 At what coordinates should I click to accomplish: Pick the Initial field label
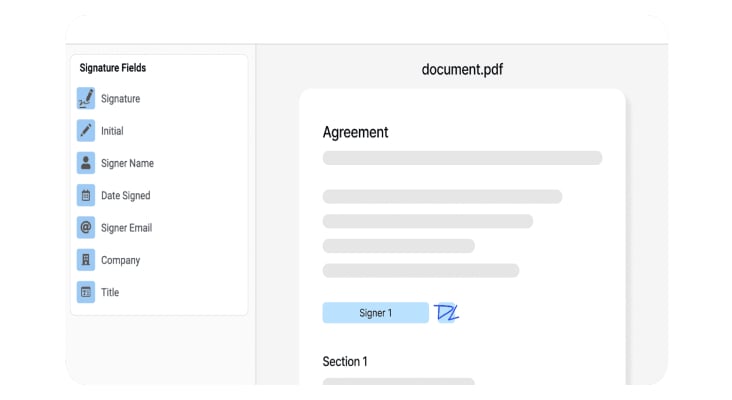point(112,131)
